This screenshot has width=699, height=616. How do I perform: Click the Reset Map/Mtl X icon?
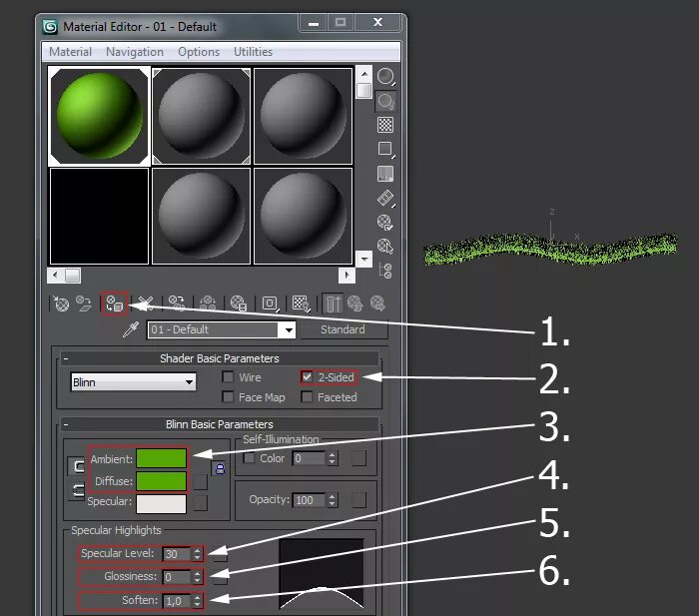(146, 304)
